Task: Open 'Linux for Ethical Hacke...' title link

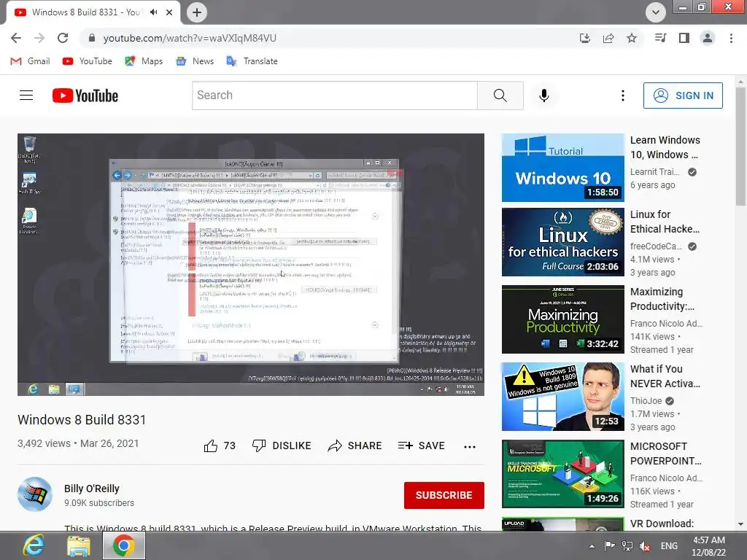Action: pos(665,222)
